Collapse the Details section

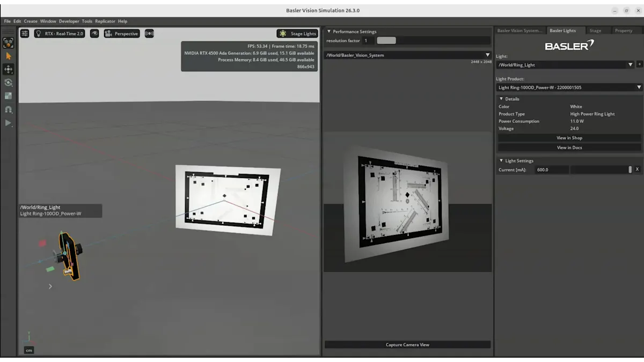pyautogui.click(x=501, y=99)
